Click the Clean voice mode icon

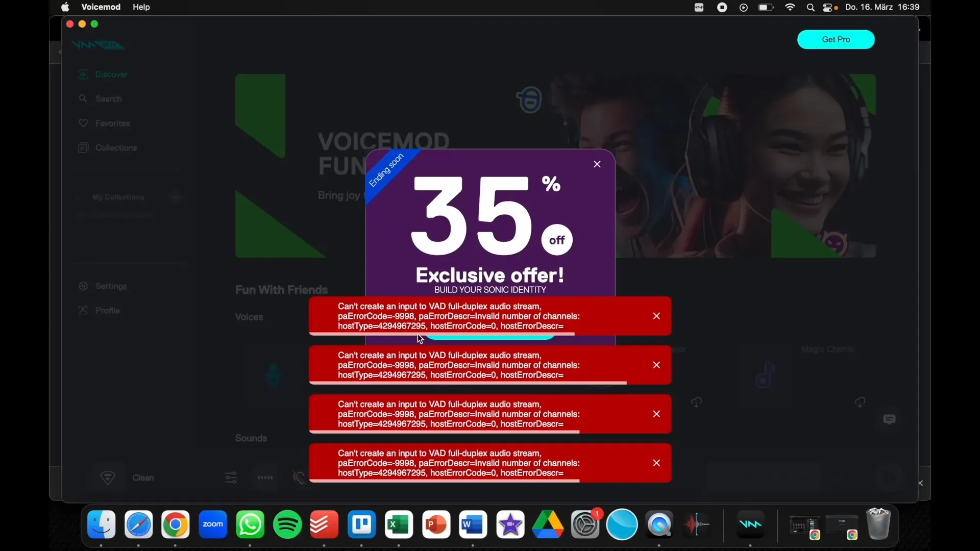point(107,477)
